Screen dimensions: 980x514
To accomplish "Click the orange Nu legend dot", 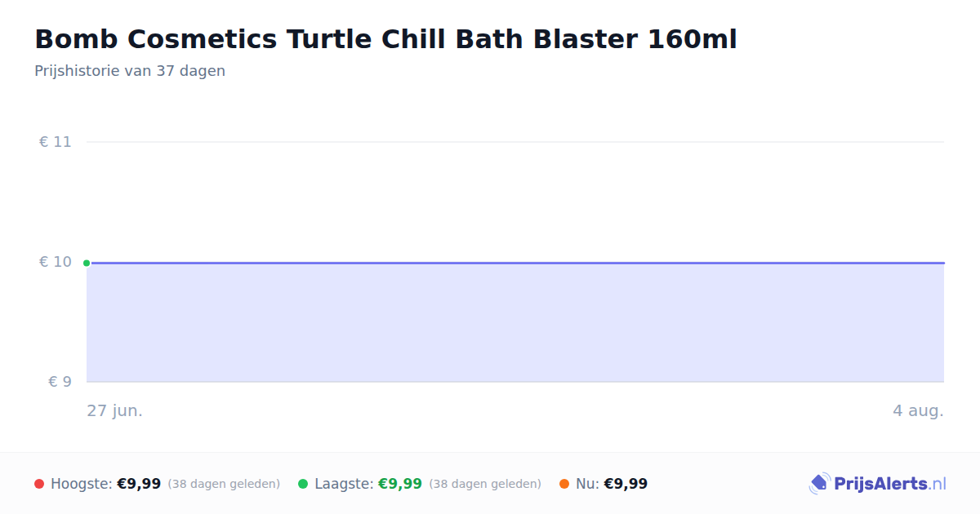I will click(x=564, y=484).
